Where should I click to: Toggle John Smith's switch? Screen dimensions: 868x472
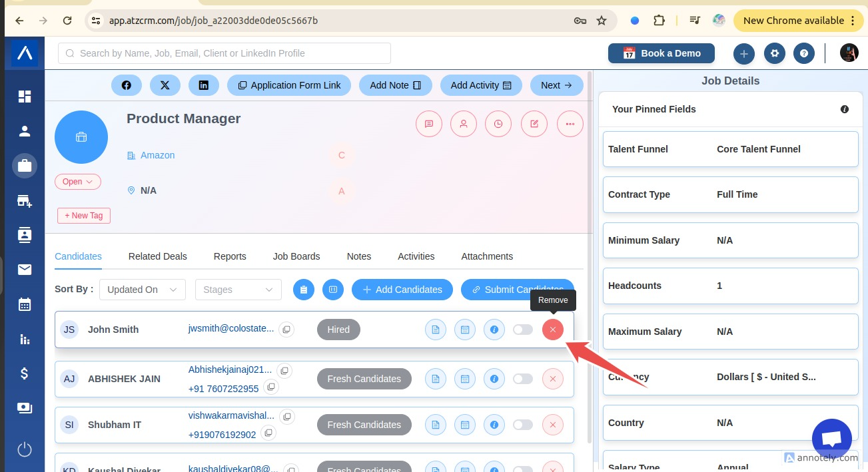tap(523, 330)
